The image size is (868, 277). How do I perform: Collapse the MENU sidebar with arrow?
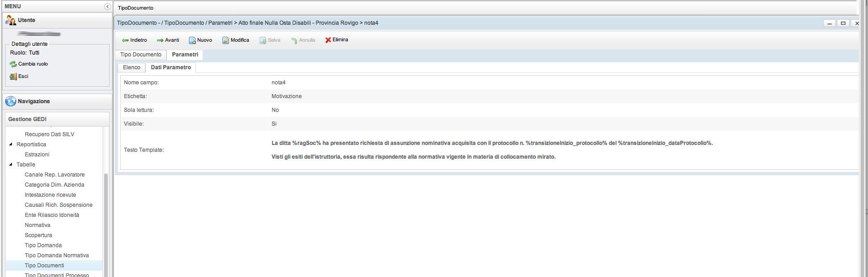tap(107, 6)
